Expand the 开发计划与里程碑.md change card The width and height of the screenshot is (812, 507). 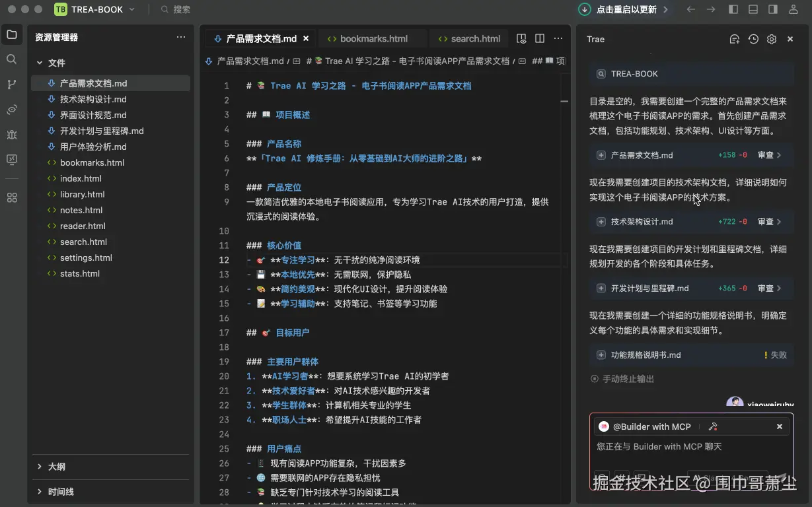[x=601, y=288]
